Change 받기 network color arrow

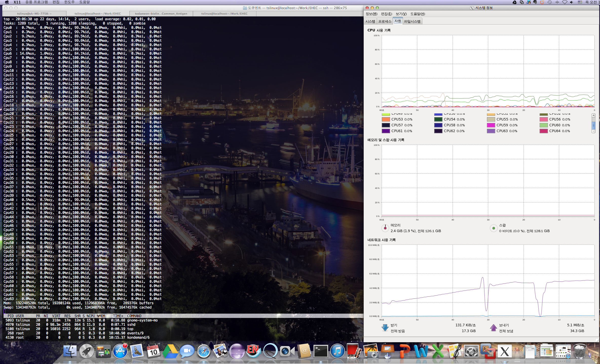[385, 328]
